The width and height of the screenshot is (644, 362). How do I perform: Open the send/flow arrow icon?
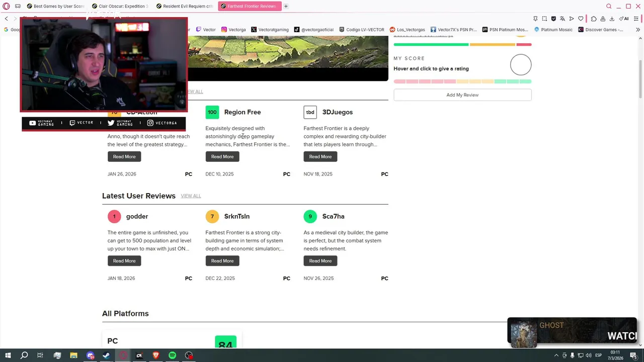pos(572,19)
